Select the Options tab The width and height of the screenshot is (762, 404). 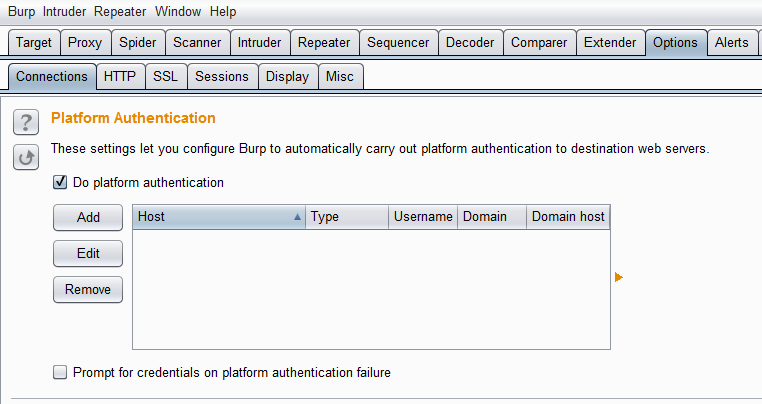click(675, 43)
